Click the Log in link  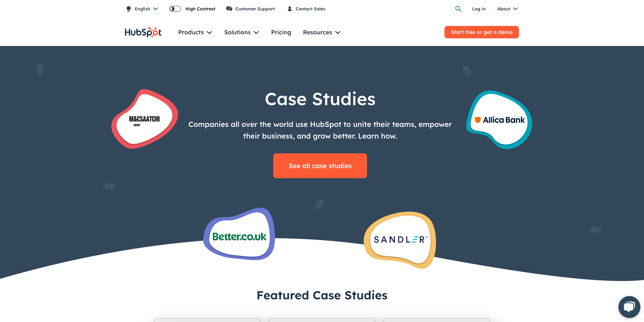click(478, 9)
